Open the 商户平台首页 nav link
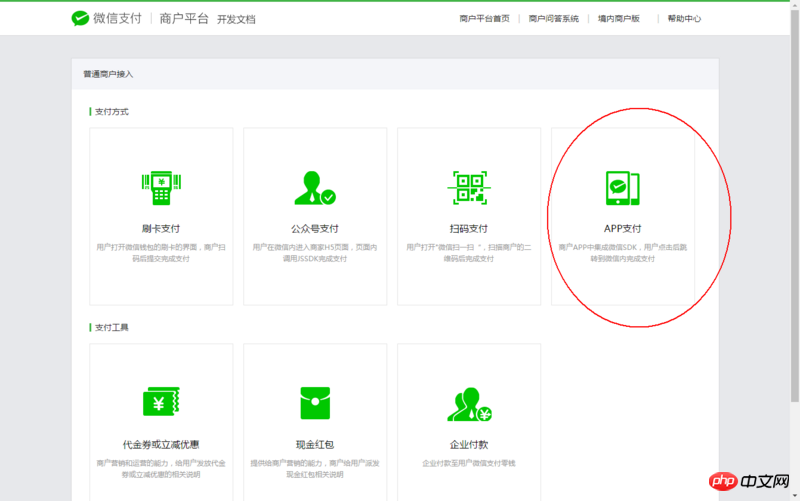 [x=484, y=19]
